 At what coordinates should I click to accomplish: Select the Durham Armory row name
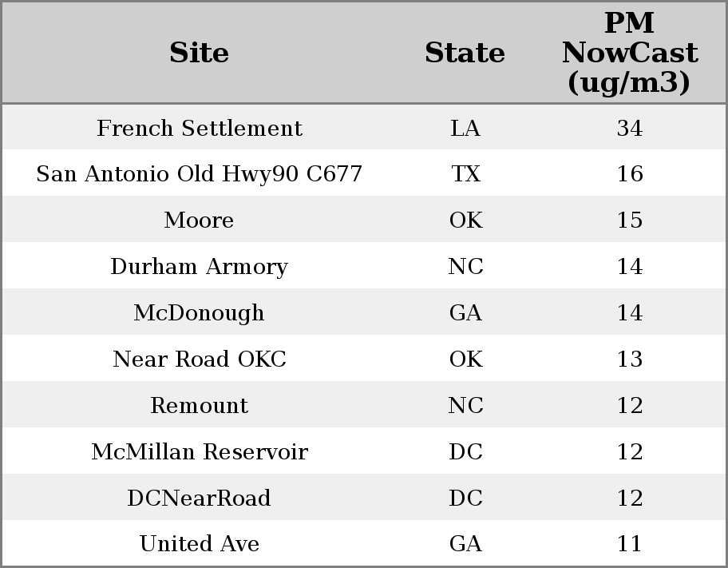[199, 267]
